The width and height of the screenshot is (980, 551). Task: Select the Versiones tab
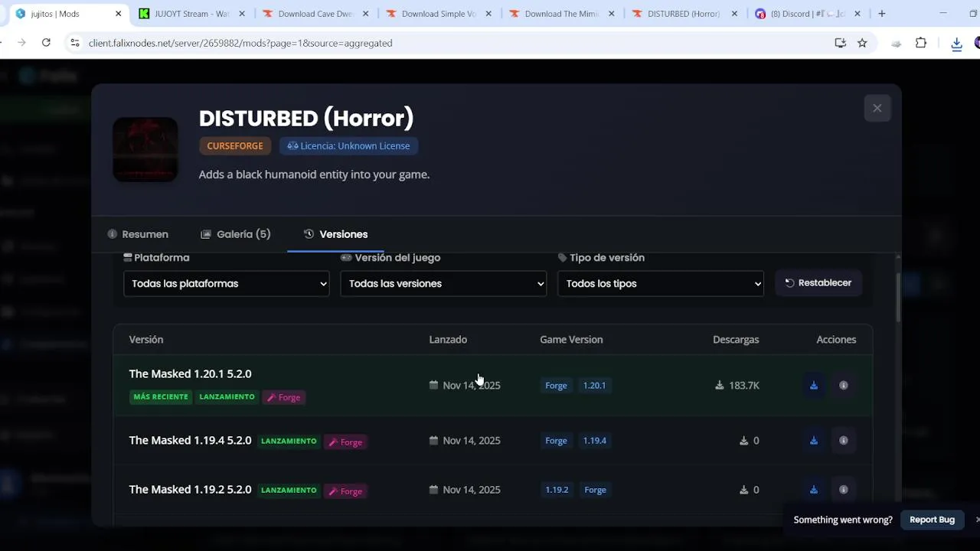(335, 234)
